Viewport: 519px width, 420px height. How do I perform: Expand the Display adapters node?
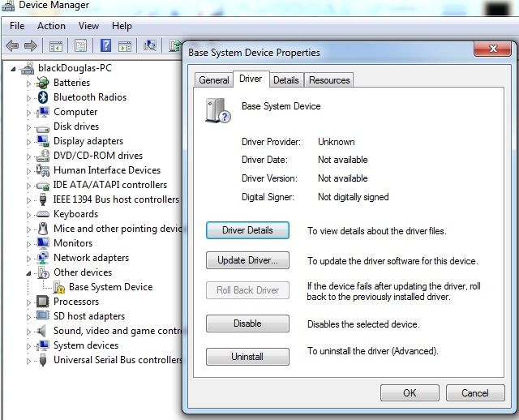pyautogui.click(x=29, y=141)
